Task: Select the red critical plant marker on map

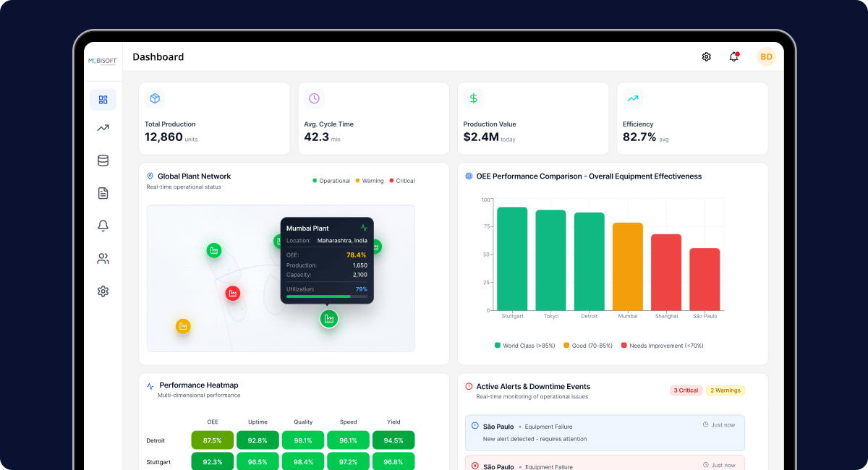Action: tap(232, 293)
